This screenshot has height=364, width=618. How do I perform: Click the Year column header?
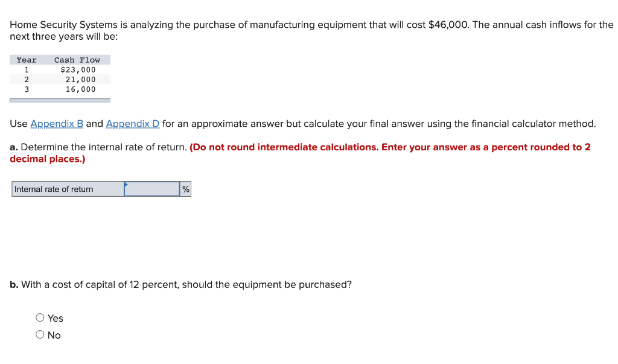point(27,60)
